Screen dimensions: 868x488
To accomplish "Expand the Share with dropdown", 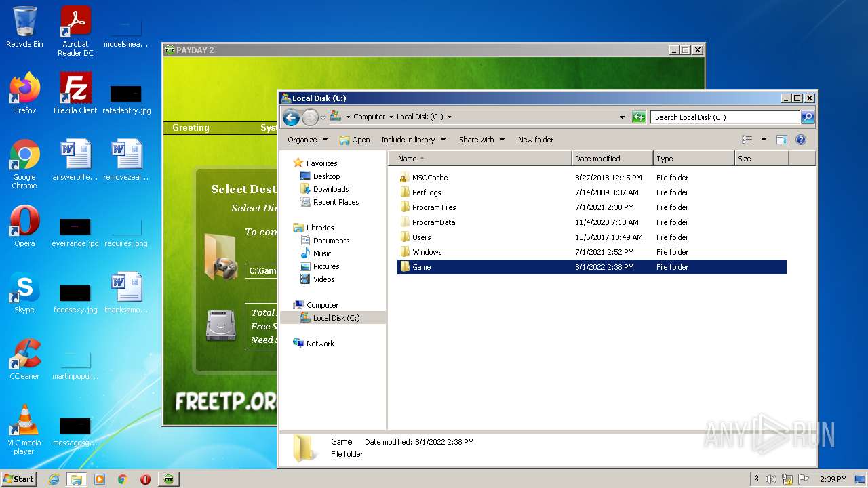I will tap(481, 140).
